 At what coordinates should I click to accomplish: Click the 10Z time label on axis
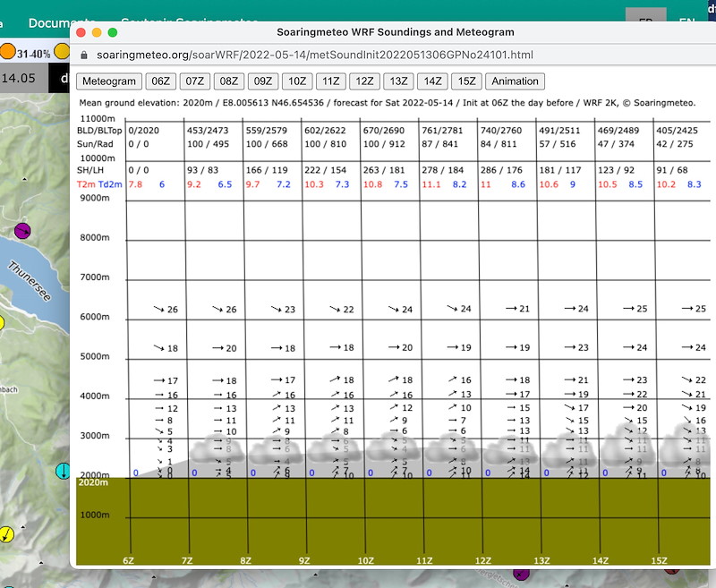(366, 560)
